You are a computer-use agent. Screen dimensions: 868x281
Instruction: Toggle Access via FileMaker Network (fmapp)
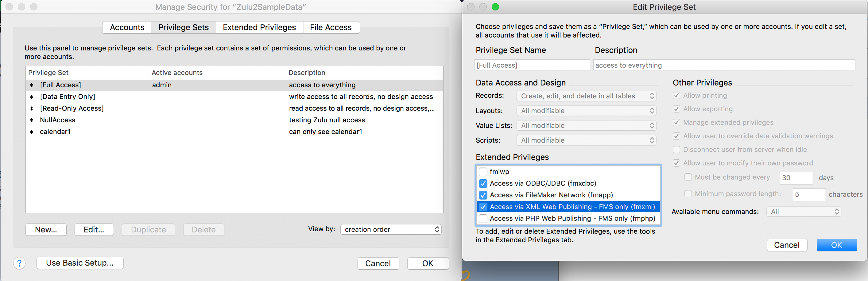point(483,195)
